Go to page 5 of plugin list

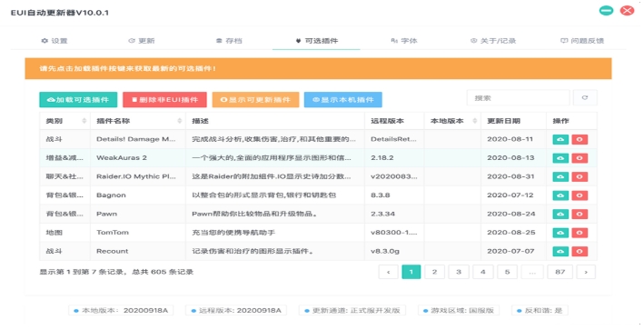[x=507, y=272]
